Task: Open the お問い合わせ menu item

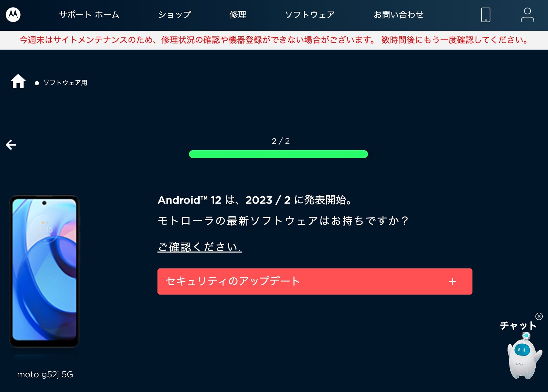Action: 398,15
